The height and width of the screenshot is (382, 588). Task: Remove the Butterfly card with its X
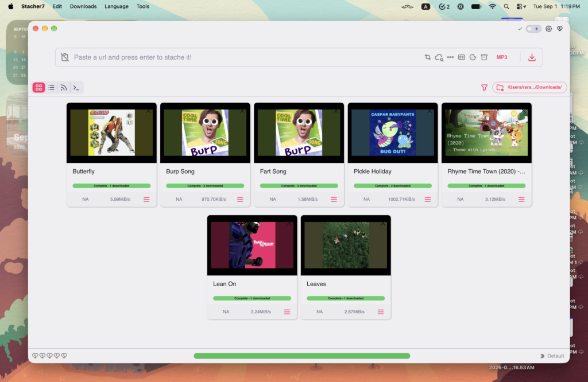click(x=149, y=111)
